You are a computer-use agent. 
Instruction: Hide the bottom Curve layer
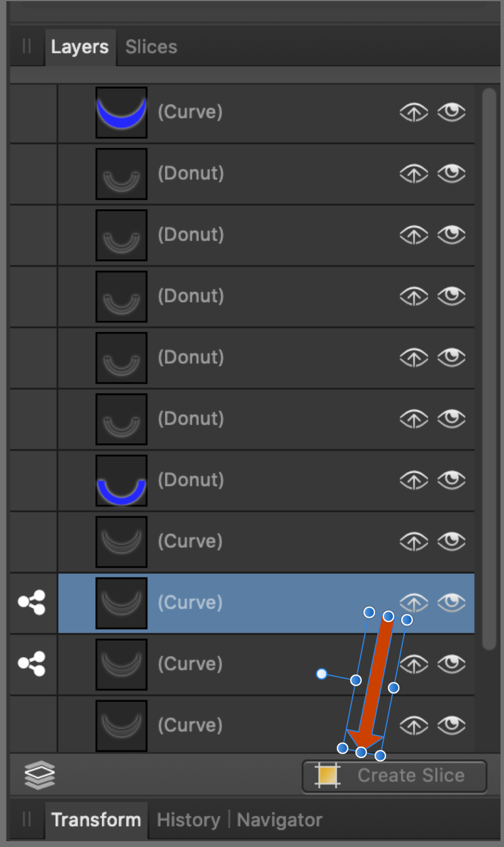point(452,725)
